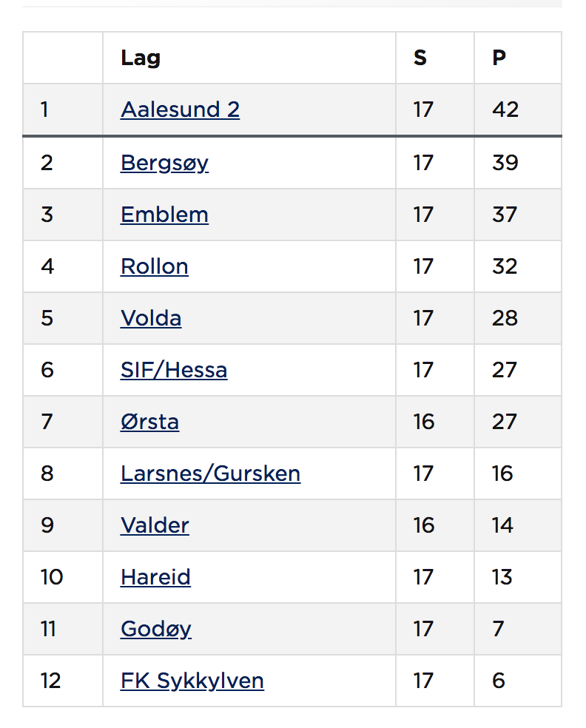Click Bergsøy's points value 39
The height and width of the screenshot is (728, 586).
pyautogui.click(x=505, y=162)
